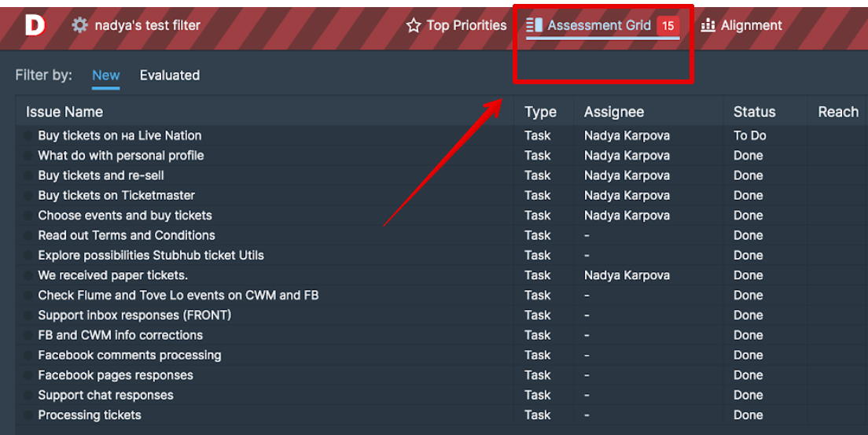Click the red 15 count badge

pyautogui.click(x=668, y=26)
